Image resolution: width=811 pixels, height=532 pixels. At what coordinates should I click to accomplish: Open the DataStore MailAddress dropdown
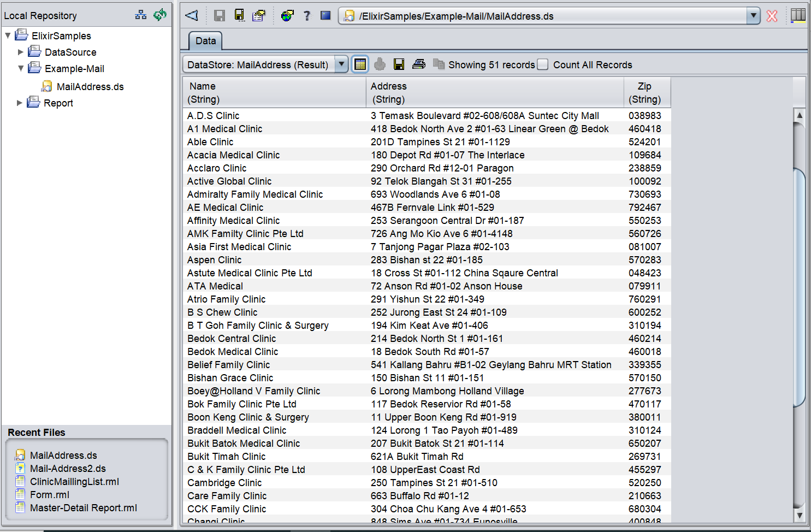341,64
